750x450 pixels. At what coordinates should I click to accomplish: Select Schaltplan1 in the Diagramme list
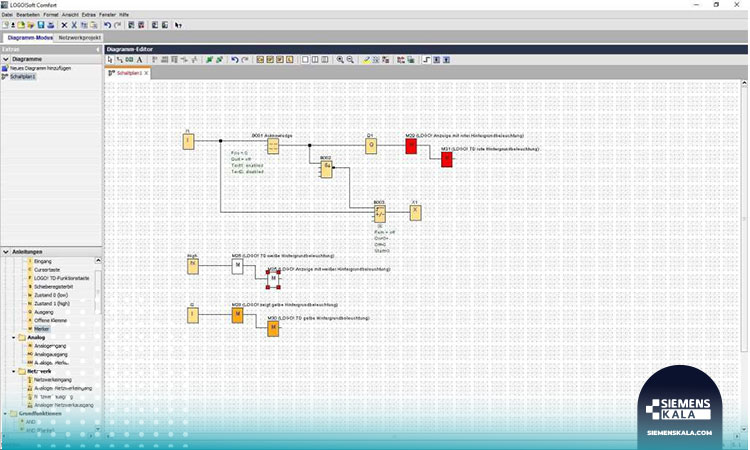[x=23, y=77]
